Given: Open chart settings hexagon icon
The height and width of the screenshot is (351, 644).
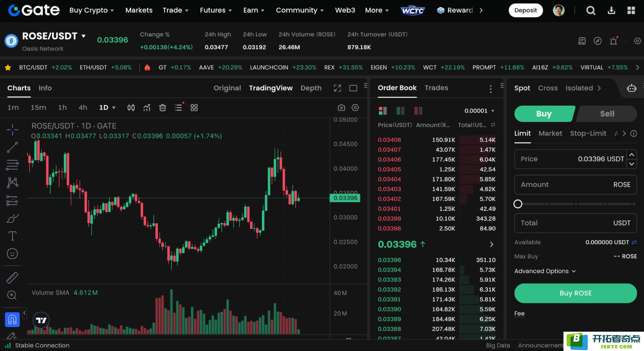Looking at the screenshot, I should (355, 108).
